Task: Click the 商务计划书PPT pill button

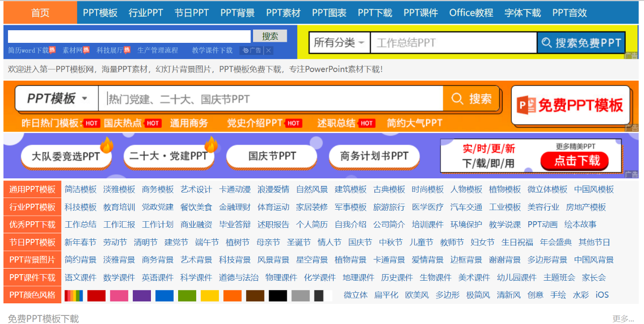Action: tap(374, 156)
